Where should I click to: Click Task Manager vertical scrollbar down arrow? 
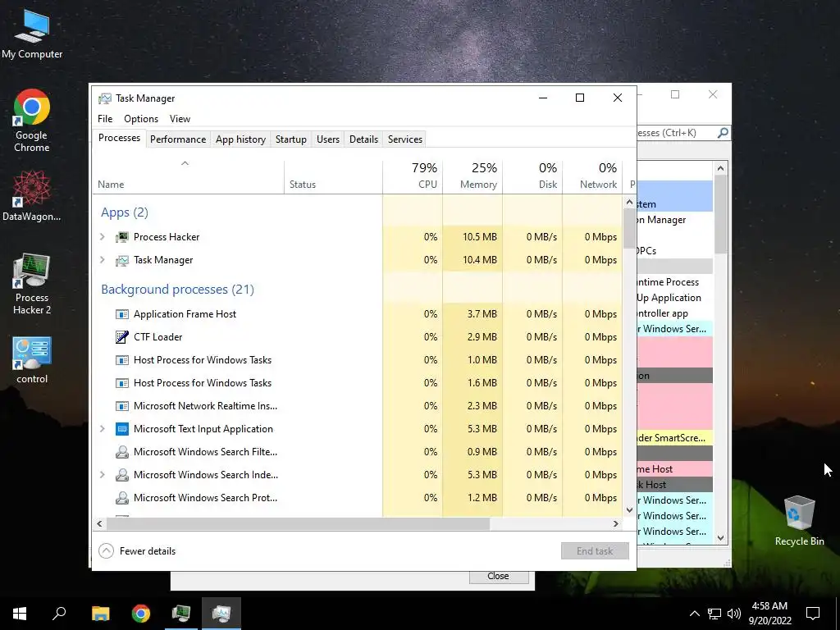coord(629,510)
